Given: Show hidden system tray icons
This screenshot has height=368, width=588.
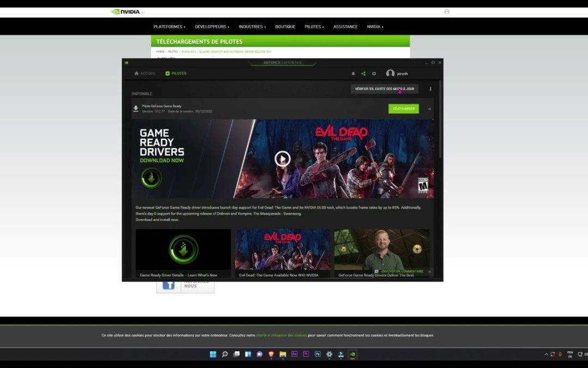Looking at the screenshot, I should point(546,354).
